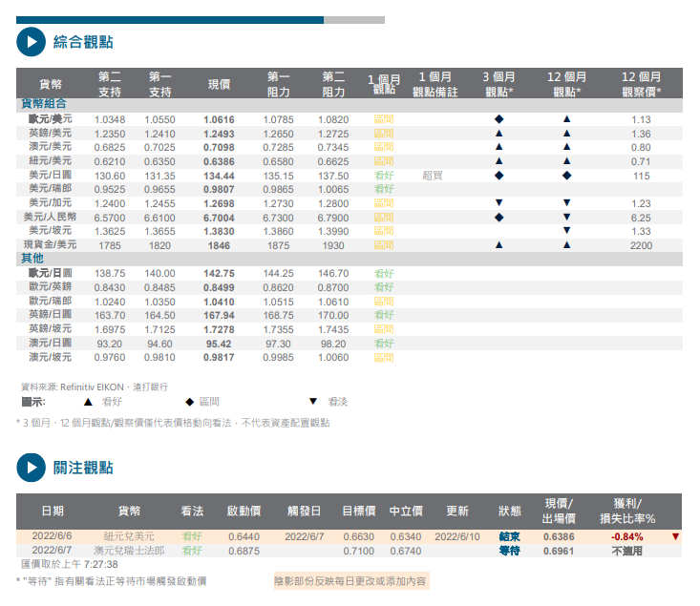700x606 pixels.
Task: Click the 12-month down triangle for 美元/加元
Action: (566, 203)
